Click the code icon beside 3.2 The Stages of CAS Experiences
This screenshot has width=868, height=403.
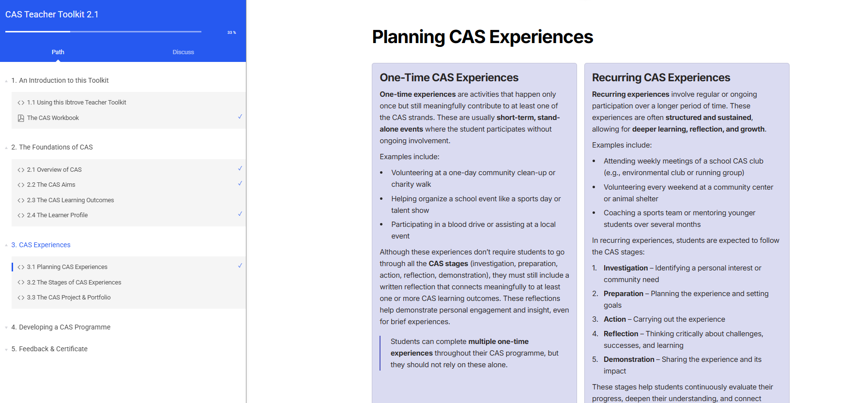click(21, 283)
